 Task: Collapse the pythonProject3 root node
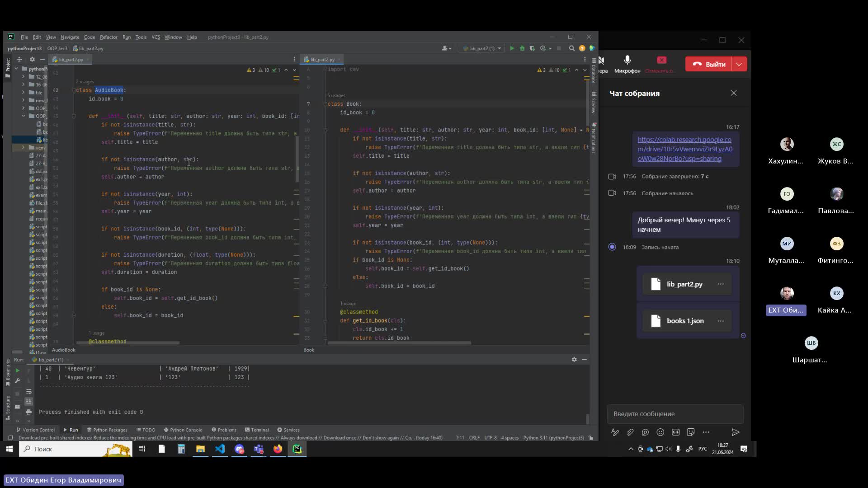coord(17,69)
